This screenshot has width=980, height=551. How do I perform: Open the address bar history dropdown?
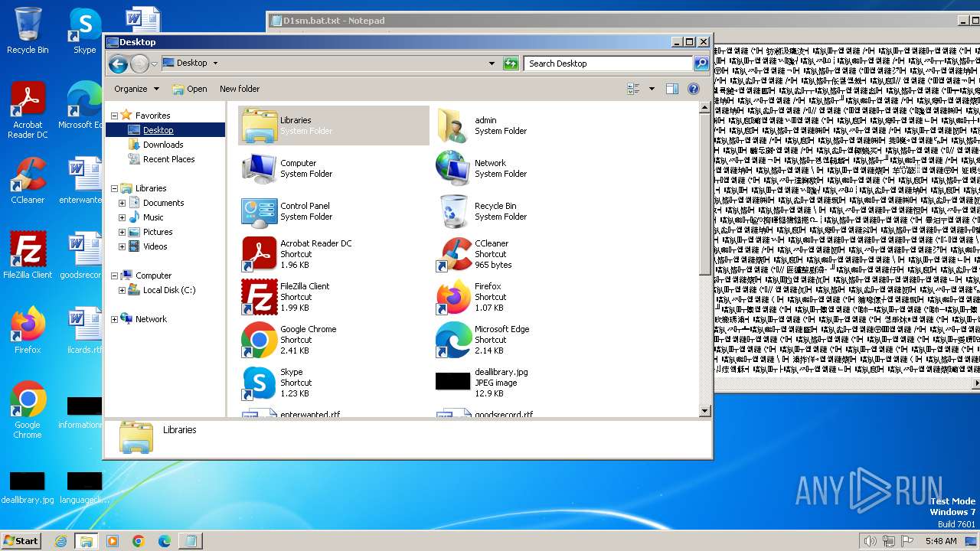coord(492,64)
